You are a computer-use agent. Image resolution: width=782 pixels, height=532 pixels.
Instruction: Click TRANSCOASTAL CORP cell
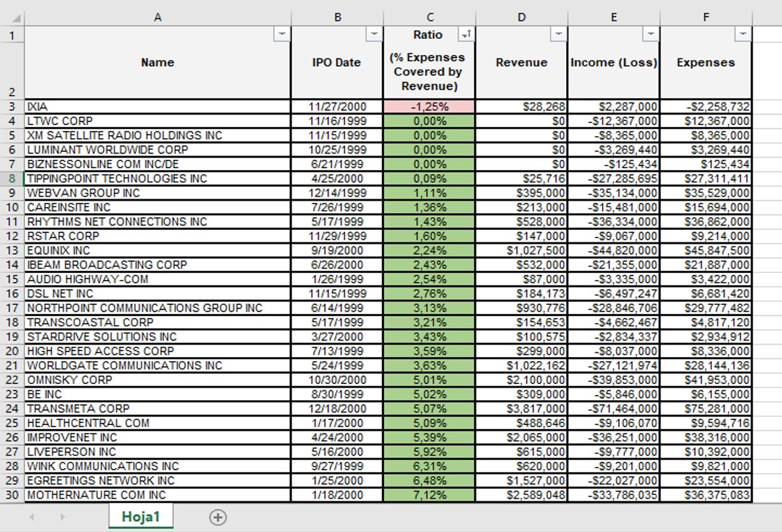(x=158, y=322)
